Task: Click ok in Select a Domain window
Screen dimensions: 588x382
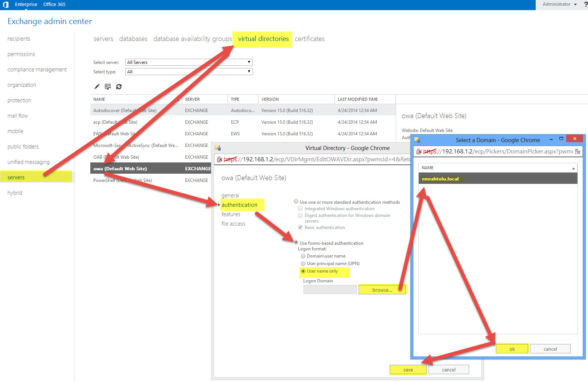Action: (x=512, y=349)
